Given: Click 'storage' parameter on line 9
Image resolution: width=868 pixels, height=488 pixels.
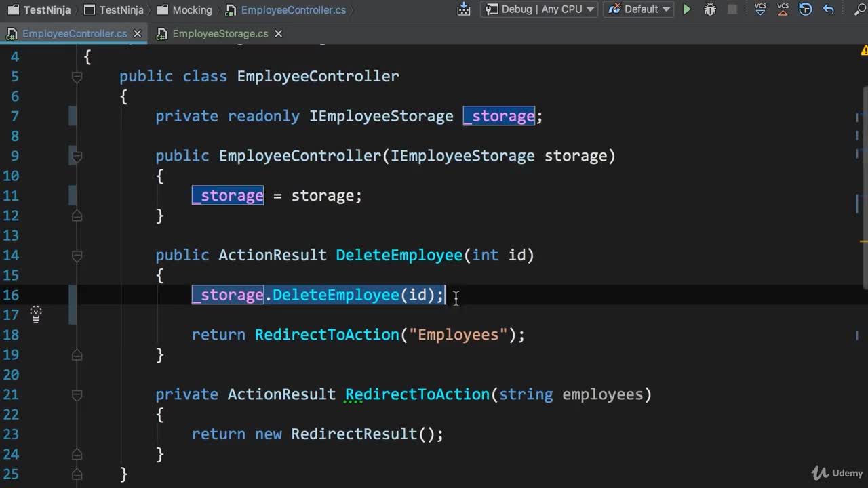Looking at the screenshot, I should (576, 156).
